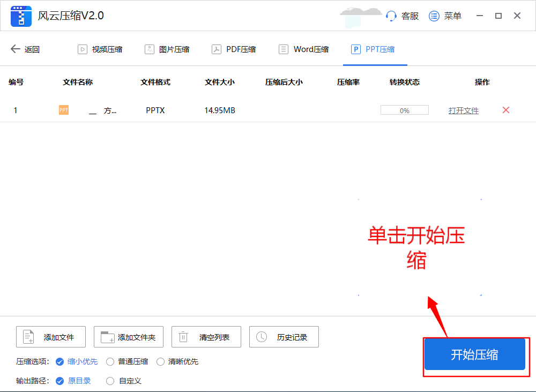Enable 清晰优先 compression option

point(161,361)
